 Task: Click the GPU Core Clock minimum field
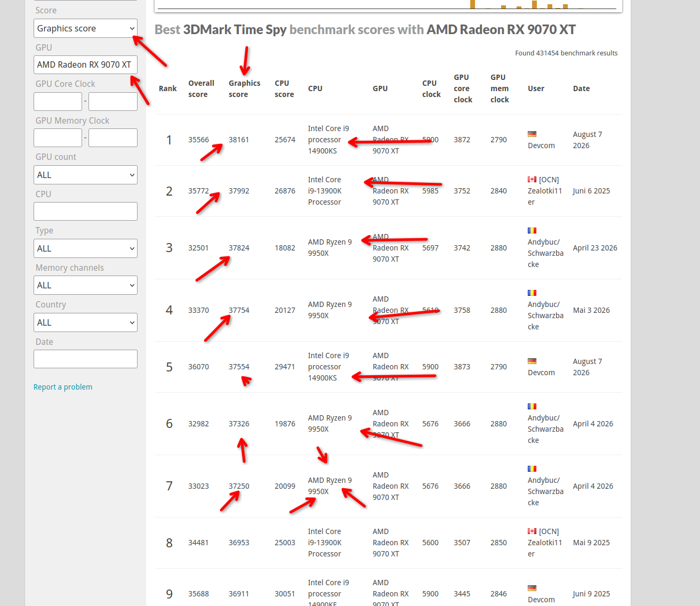click(x=58, y=101)
